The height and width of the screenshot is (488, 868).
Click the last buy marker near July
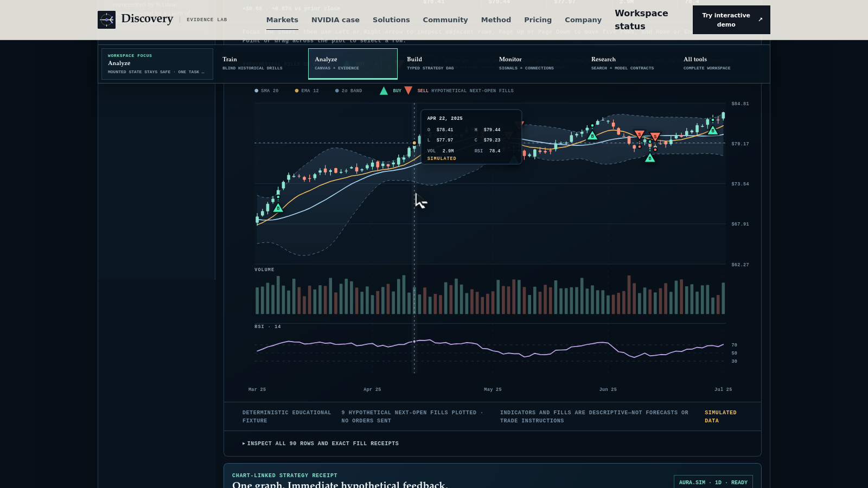(x=713, y=131)
